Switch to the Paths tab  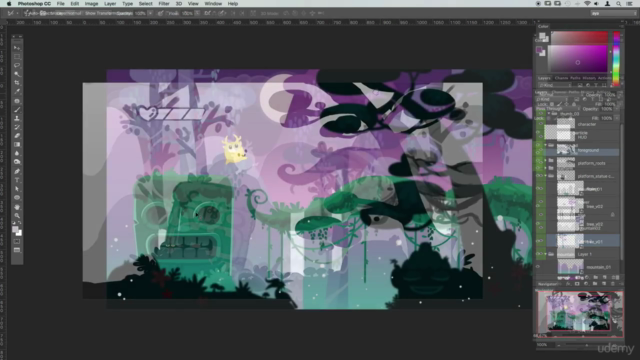575,78
